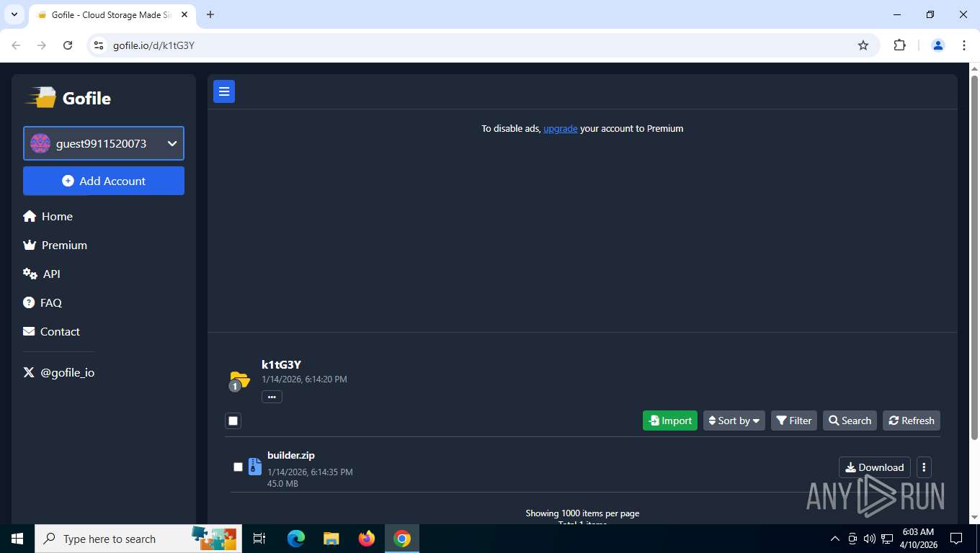This screenshot has width=980, height=553.
Task: Show hidden system tray icons
Action: pos(835,539)
